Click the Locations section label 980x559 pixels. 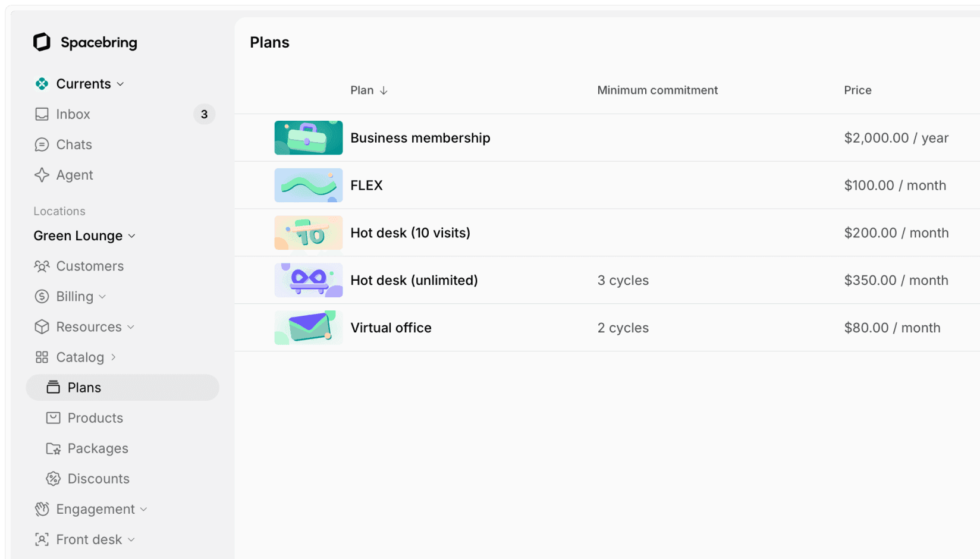pos(59,211)
